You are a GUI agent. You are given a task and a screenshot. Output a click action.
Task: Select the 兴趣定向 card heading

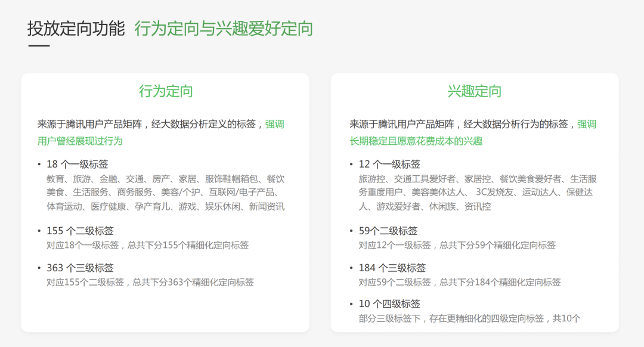tap(475, 91)
